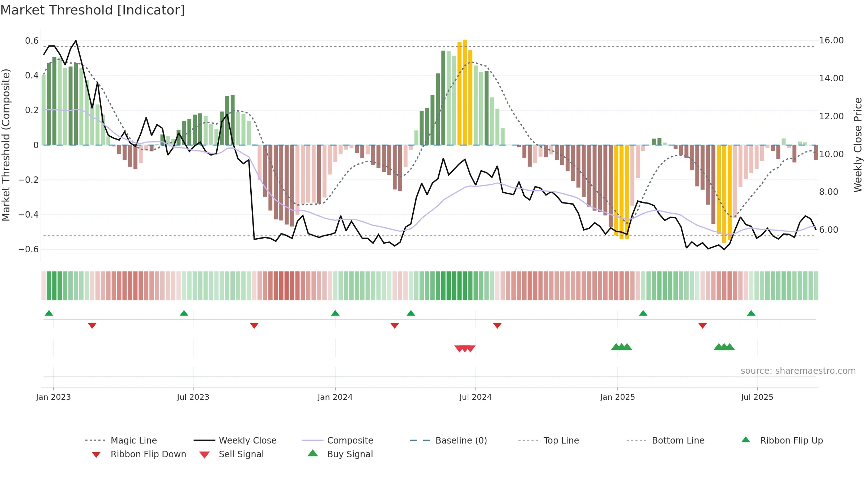The height and width of the screenshot is (488, 868).
Task: Click the Market Threshold (Composite) axis title
Action: coord(6,145)
